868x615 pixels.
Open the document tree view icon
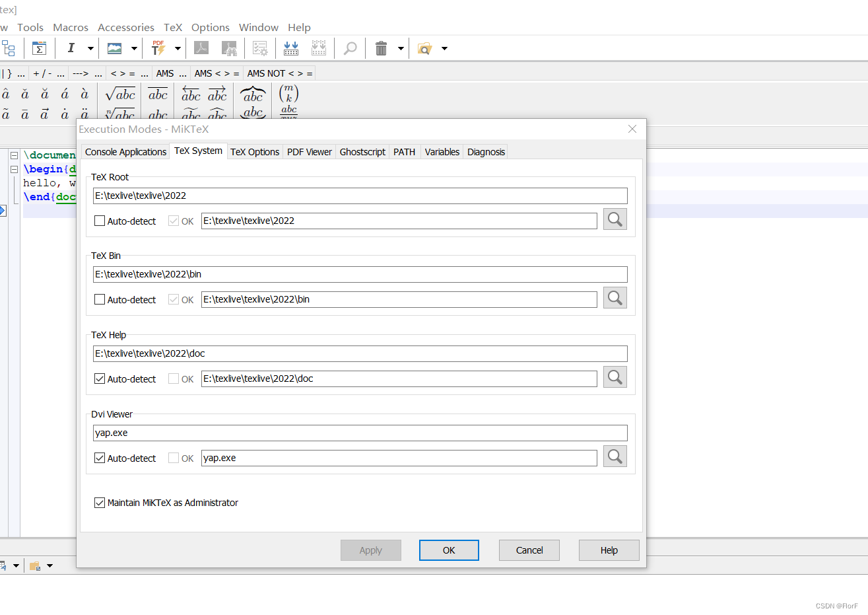pos(9,48)
